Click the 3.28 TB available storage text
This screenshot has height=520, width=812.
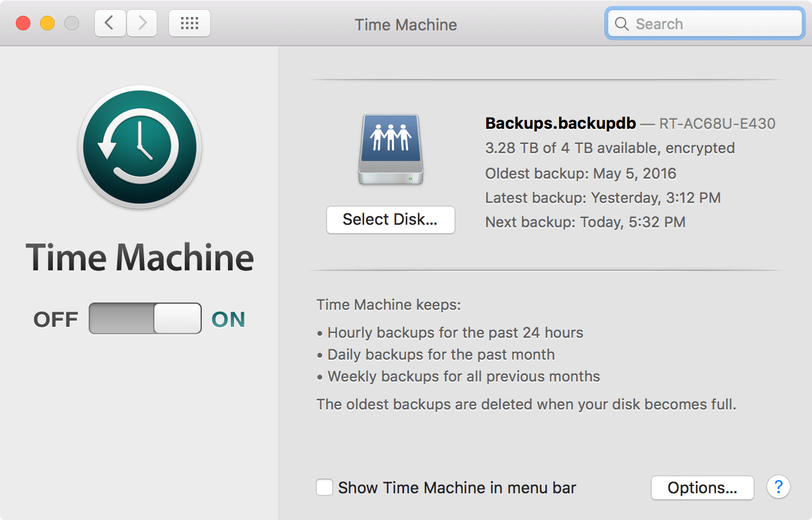coord(609,148)
